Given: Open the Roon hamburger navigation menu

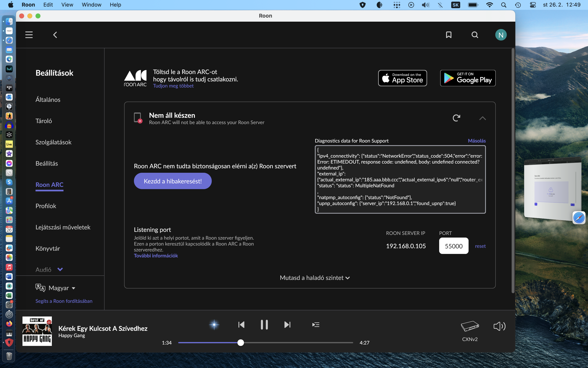Looking at the screenshot, I should point(29,35).
